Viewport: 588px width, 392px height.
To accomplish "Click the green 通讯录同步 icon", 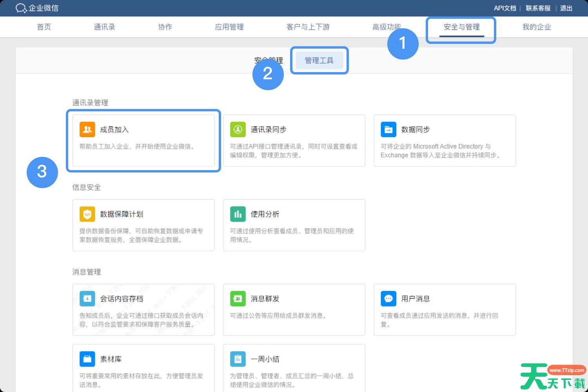I will coord(238,129).
